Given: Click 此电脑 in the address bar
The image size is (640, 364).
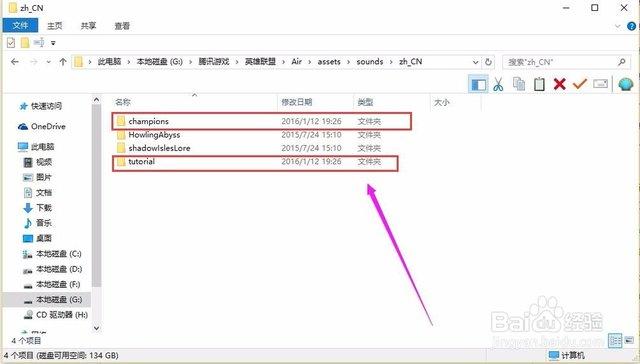Looking at the screenshot, I should (109, 62).
